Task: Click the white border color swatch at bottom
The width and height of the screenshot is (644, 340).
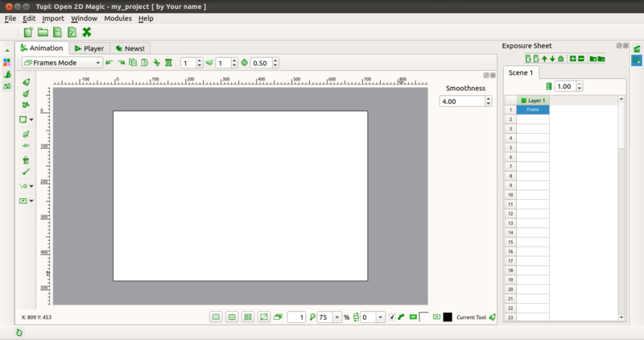Action: (x=424, y=317)
